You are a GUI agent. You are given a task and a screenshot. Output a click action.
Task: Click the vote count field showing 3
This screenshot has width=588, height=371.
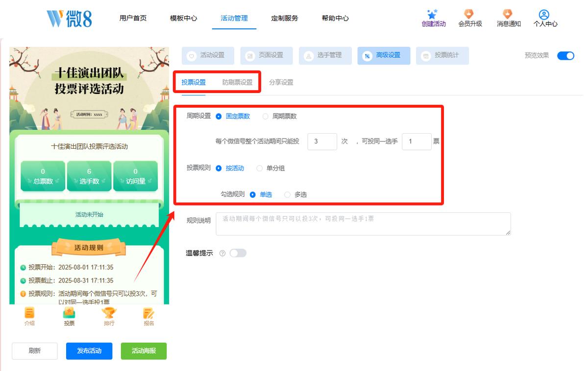click(x=322, y=141)
